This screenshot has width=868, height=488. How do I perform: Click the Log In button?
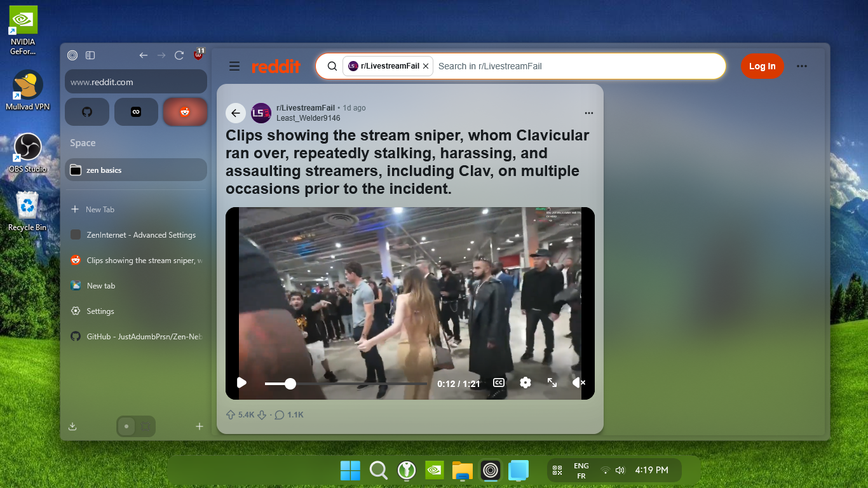(762, 66)
